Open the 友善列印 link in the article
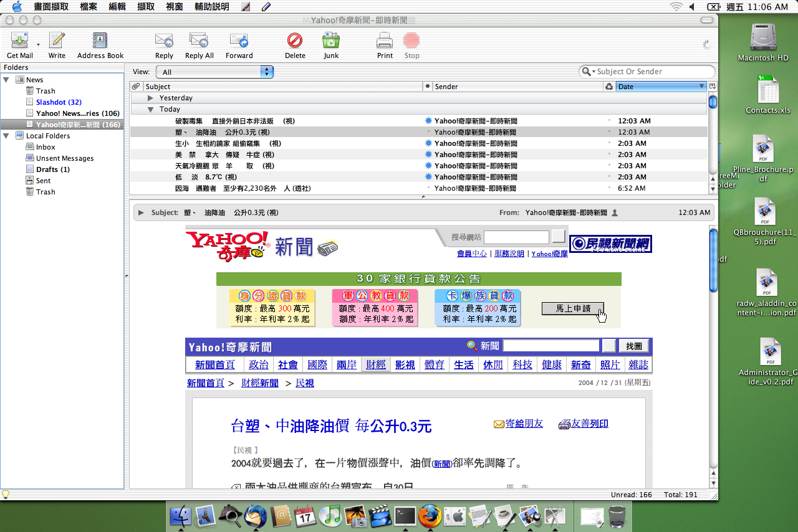This screenshot has width=798, height=532. [x=589, y=424]
